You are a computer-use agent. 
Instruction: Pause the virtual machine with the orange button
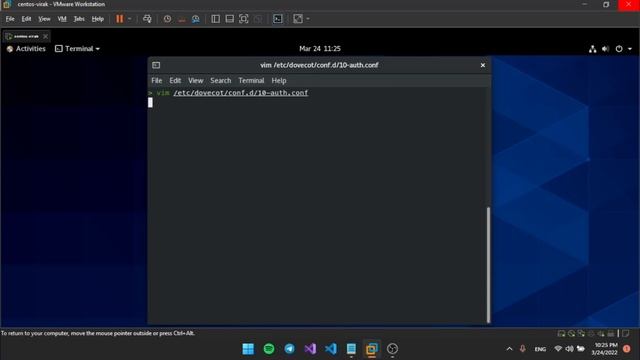[x=120, y=19]
